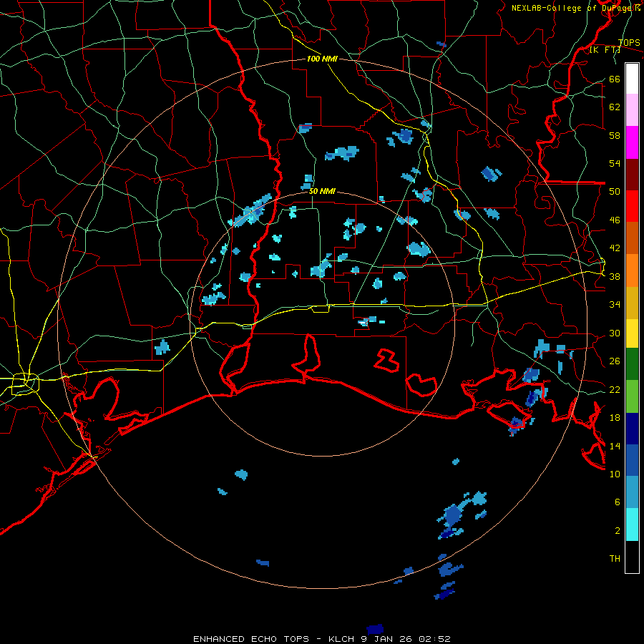The height and width of the screenshot is (644, 644).
Task: Click the 'ENHANCED ECHO TOPS - KLCH' caption
Action: pos(274,639)
